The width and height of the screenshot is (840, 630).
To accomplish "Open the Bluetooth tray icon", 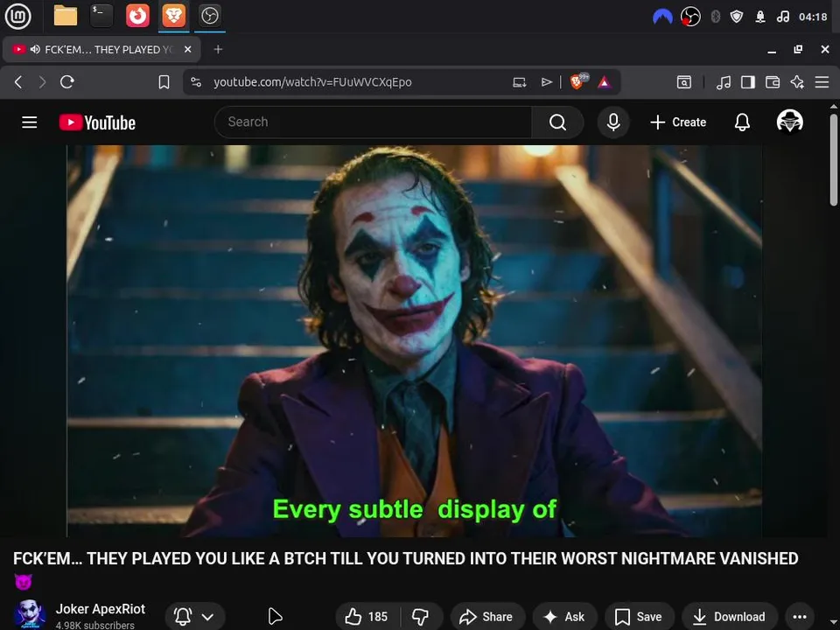I will point(715,17).
